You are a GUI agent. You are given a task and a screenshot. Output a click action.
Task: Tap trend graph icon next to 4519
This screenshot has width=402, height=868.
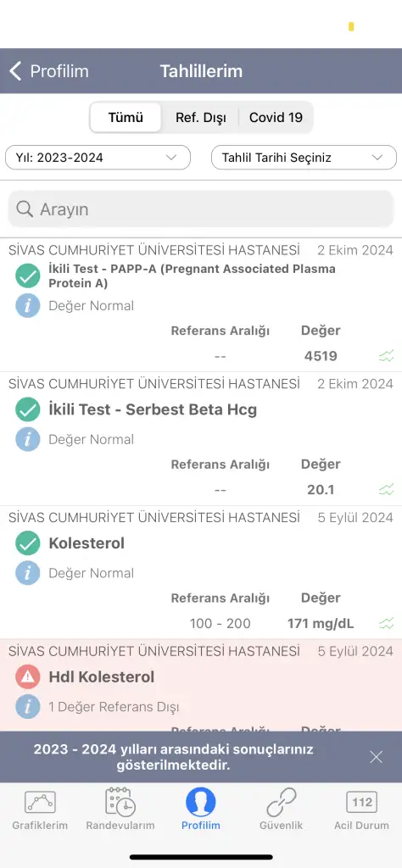pos(387,355)
